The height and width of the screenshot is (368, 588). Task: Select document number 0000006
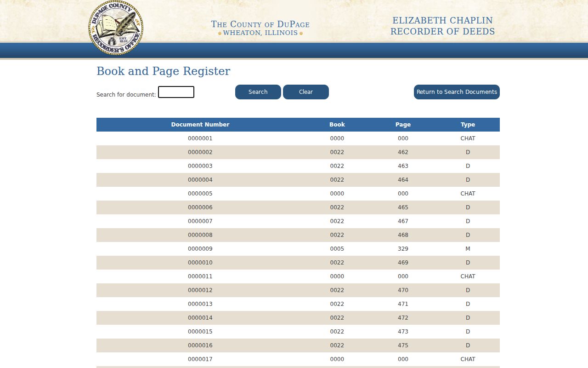click(200, 207)
